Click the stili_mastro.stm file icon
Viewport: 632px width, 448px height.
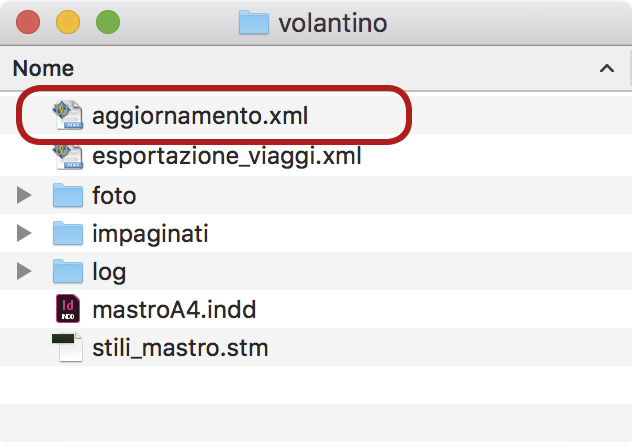(x=67, y=348)
